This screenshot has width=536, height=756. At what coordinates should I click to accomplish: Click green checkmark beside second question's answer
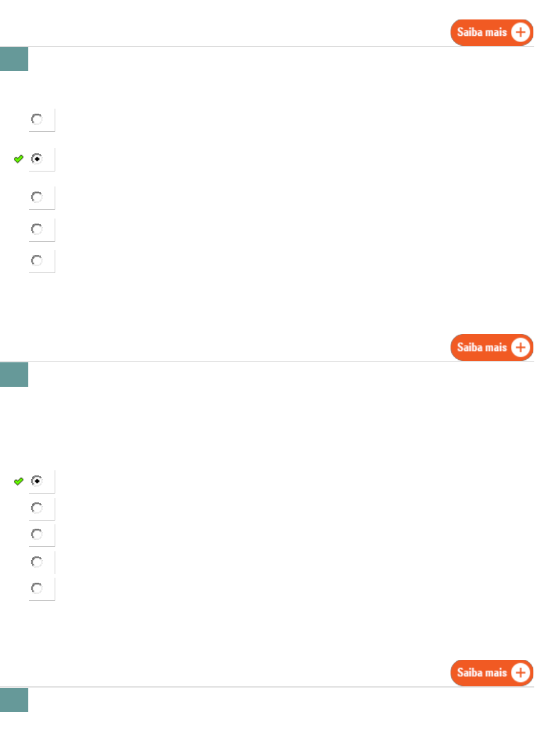click(18, 482)
